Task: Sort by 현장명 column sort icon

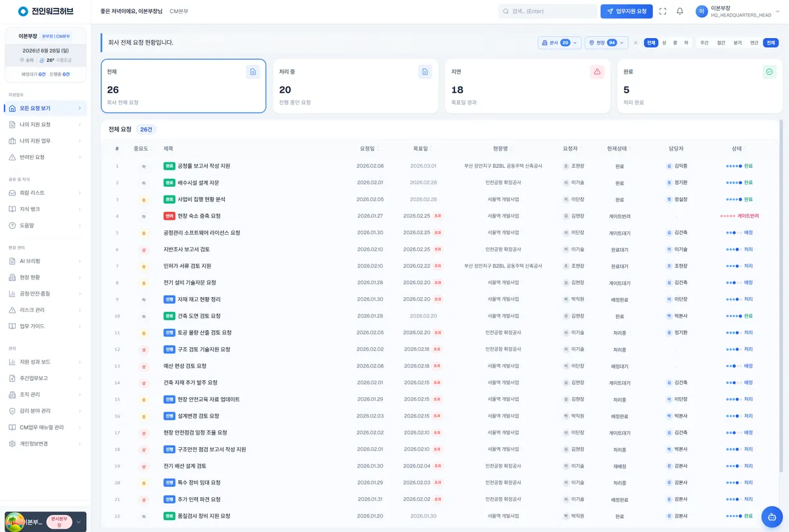Action: coord(511,149)
